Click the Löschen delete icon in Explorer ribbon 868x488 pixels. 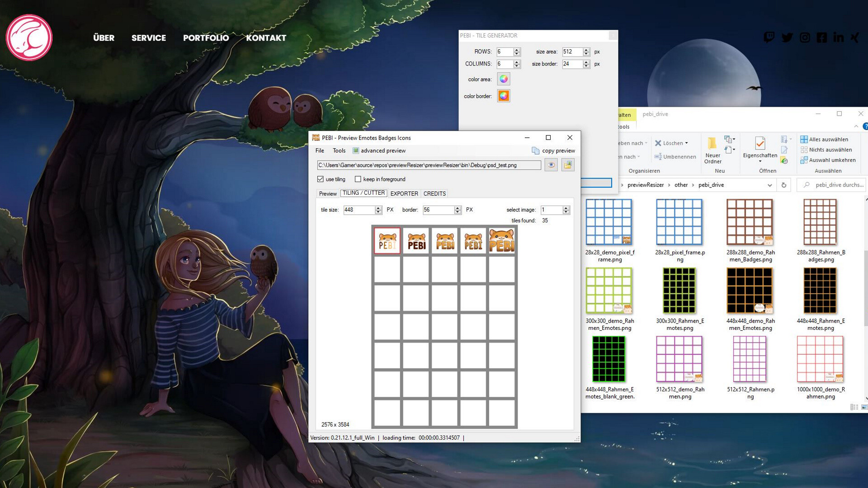click(658, 143)
